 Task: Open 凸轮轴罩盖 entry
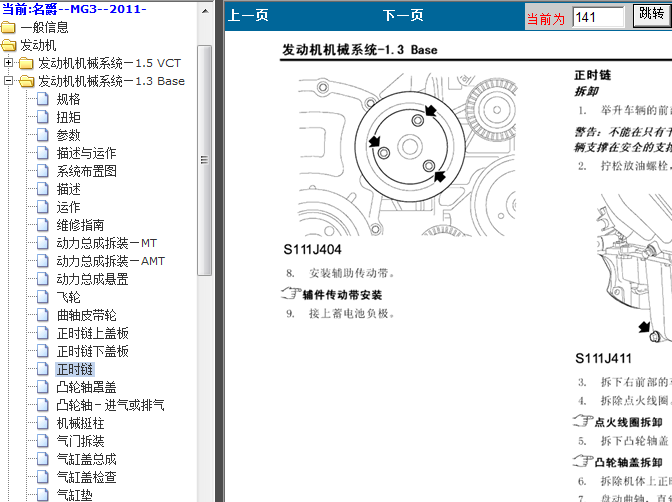click(86, 387)
